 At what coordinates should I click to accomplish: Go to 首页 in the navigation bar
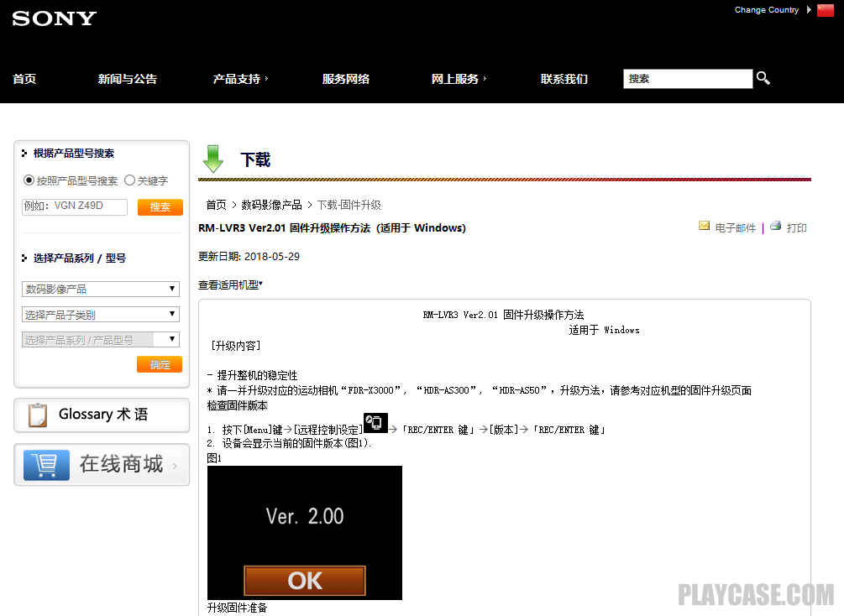24,79
